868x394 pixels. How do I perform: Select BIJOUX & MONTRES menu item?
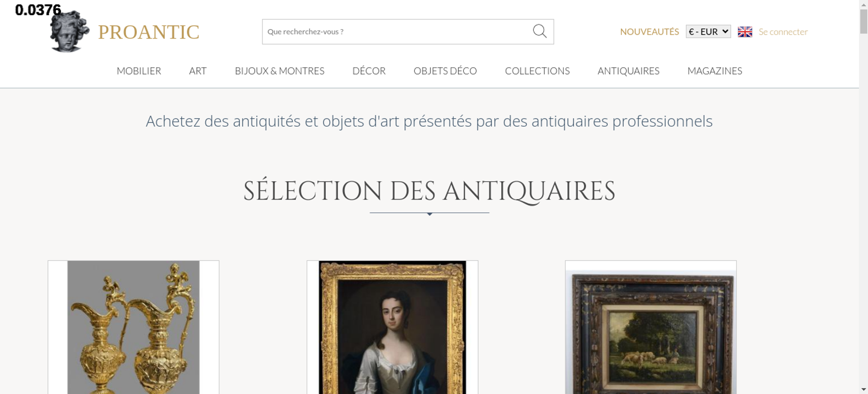coord(279,71)
